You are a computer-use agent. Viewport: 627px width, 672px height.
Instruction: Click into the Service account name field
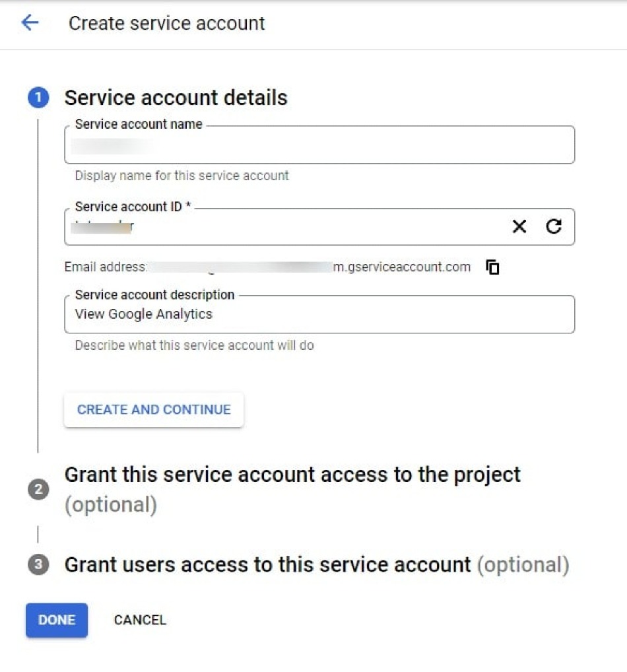(319, 145)
